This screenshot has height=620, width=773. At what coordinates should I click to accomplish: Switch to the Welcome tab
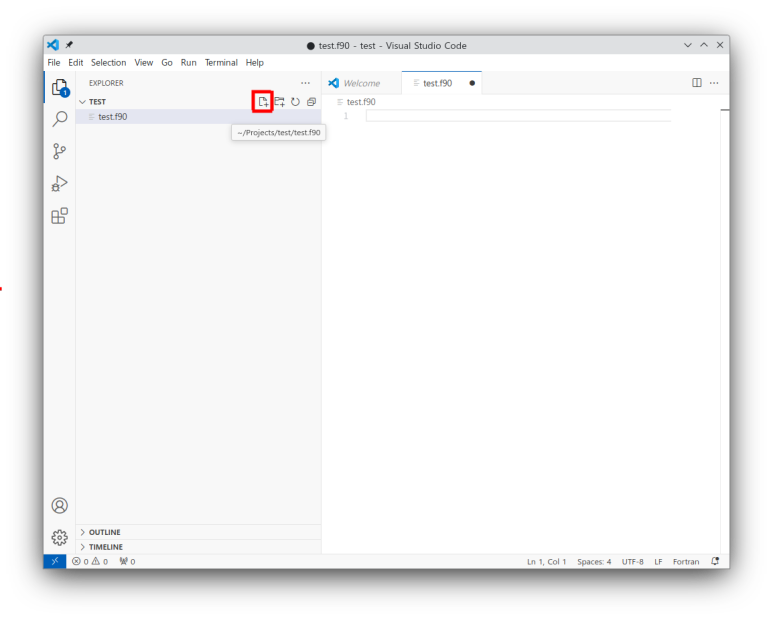pyautogui.click(x=361, y=83)
